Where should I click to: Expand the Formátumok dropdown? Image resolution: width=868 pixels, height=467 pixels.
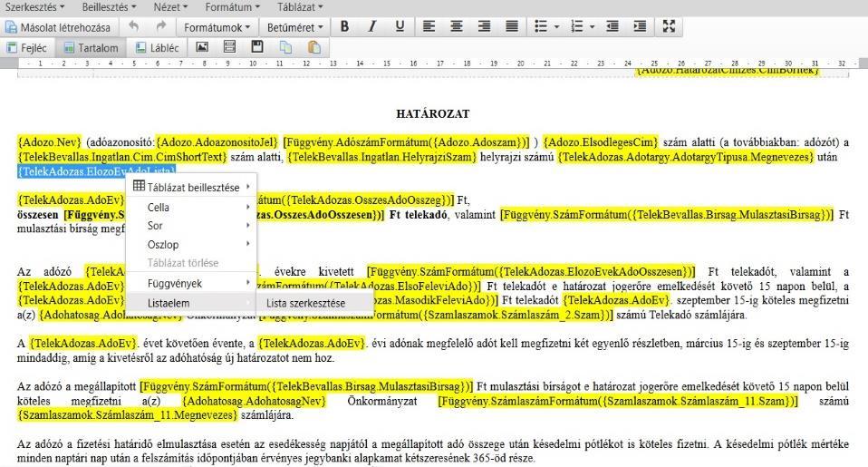[217, 27]
